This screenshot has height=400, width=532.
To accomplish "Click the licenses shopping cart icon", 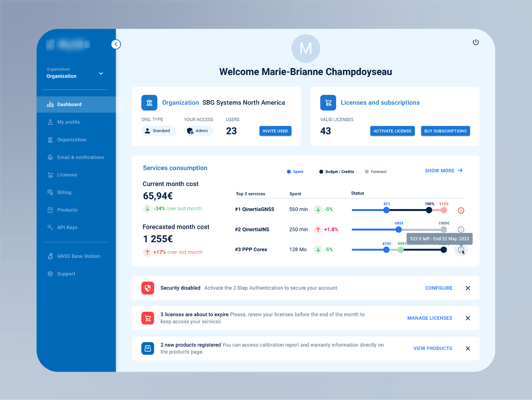I will click(328, 103).
